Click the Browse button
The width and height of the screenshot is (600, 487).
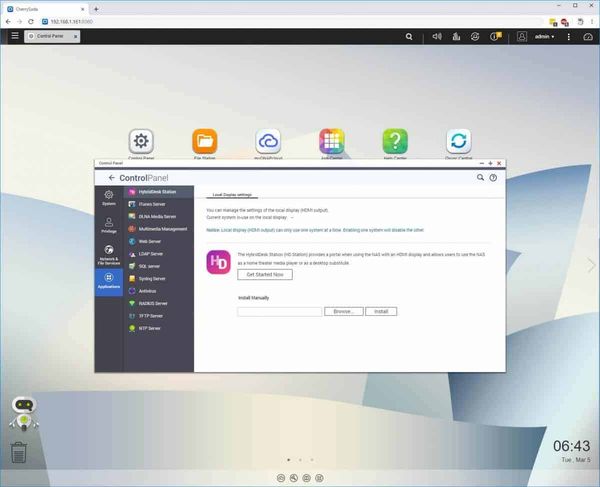tap(344, 311)
